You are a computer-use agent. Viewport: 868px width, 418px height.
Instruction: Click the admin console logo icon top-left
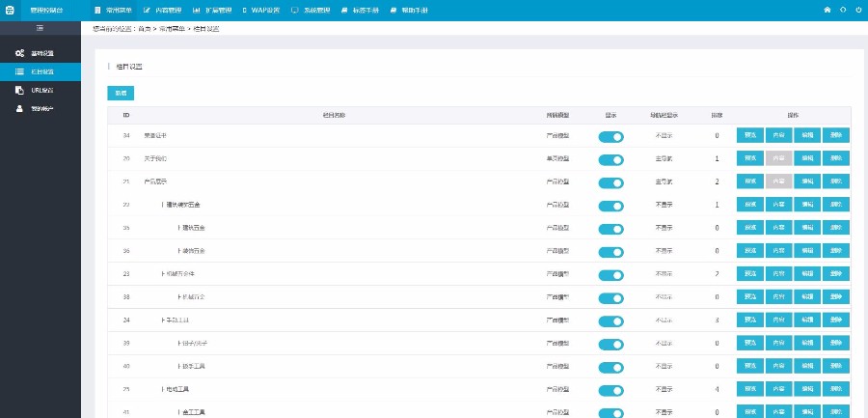[11, 9]
